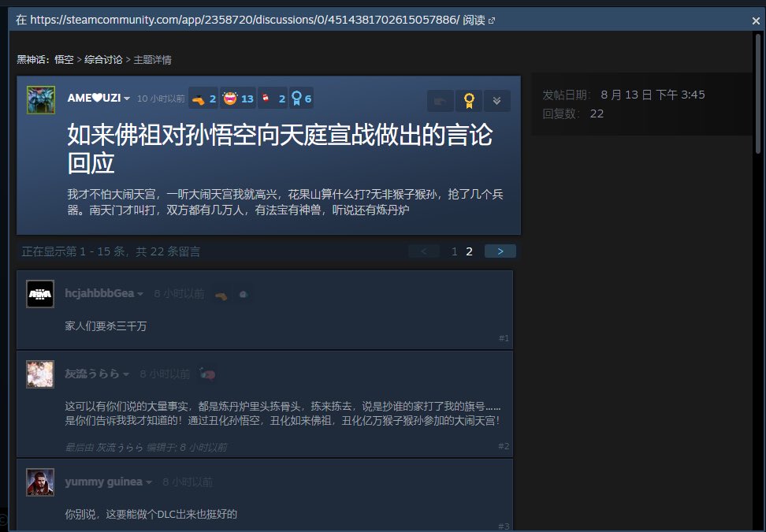766x532 pixels.
Task: Open hcjahbbbGea username
Action: [x=99, y=293]
